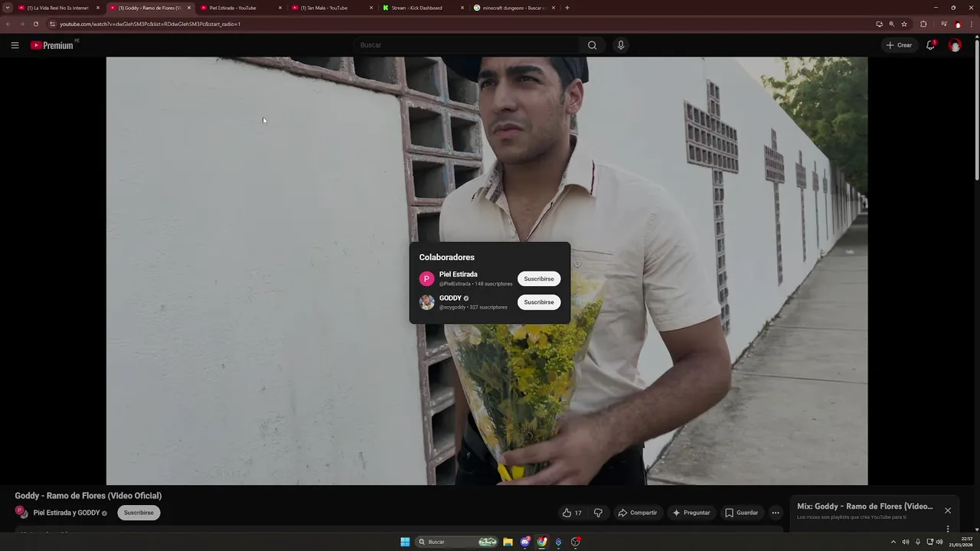980x551 pixels.
Task: Click Suscribirse below the video title
Action: click(139, 513)
